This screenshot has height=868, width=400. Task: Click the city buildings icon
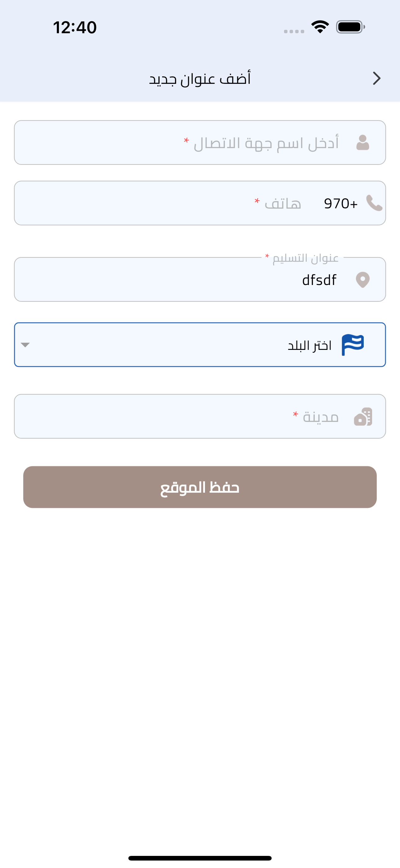coord(363,417)
